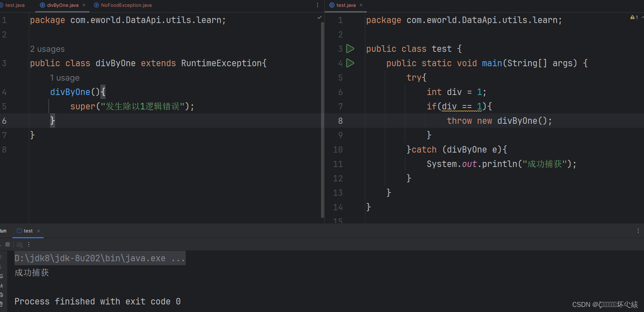
Task: Click 'divByOne()' constructor name on line 4
Action: coord(75,92)
